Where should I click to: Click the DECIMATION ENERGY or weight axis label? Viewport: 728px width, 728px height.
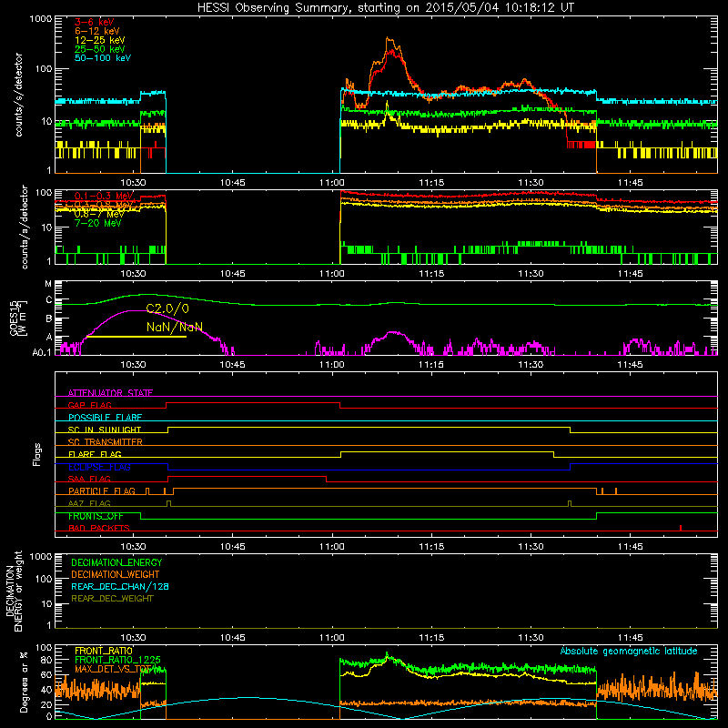tap(14, 591)
